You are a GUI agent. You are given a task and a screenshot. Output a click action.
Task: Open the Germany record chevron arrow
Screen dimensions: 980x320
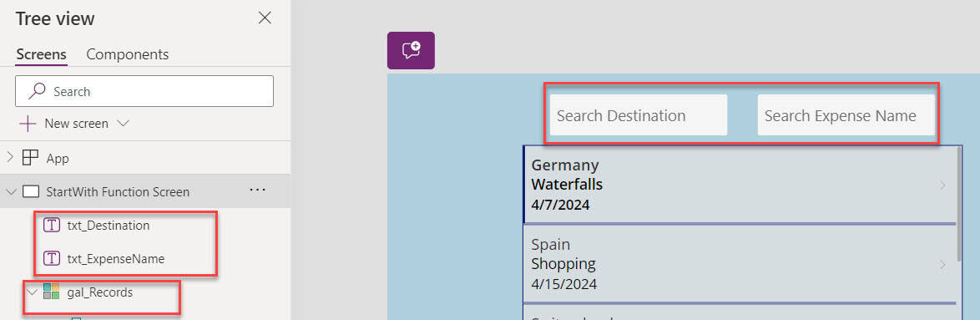click(942, 185)
